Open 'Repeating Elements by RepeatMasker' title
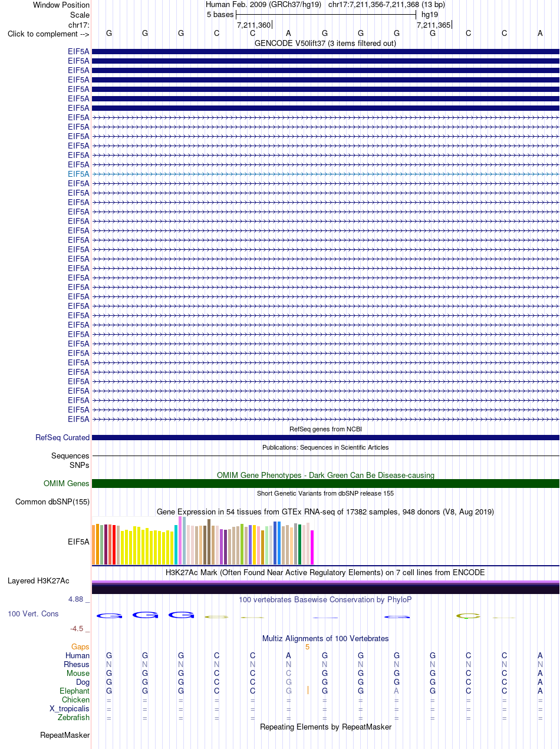Viewport: 560px width, 749px height. coord(325,727)
